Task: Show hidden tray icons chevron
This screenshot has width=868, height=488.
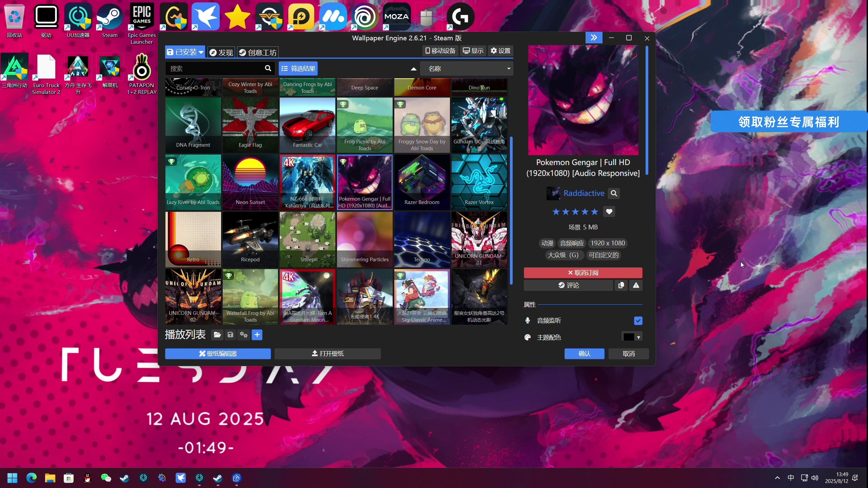Action: click(x=777, y=478)
